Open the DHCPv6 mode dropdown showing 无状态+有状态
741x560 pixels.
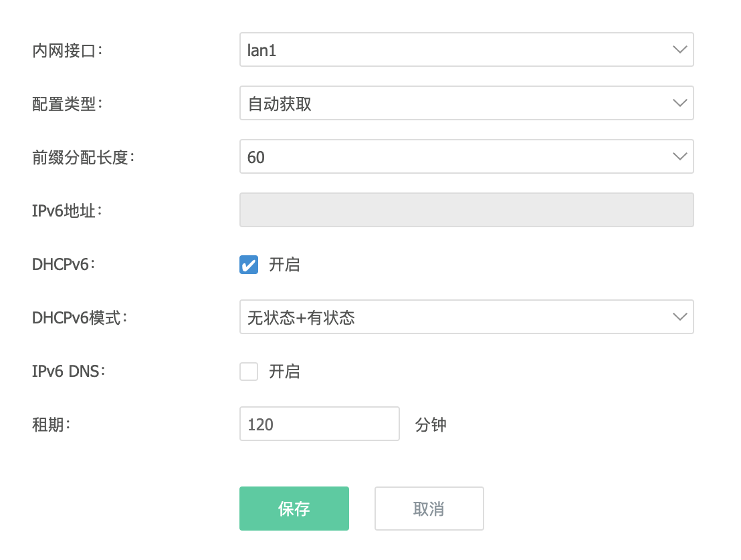click(467, 317)
